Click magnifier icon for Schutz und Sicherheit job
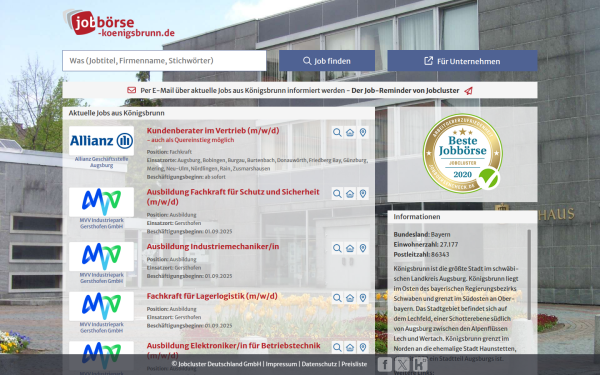 click(x=337, y=194)
